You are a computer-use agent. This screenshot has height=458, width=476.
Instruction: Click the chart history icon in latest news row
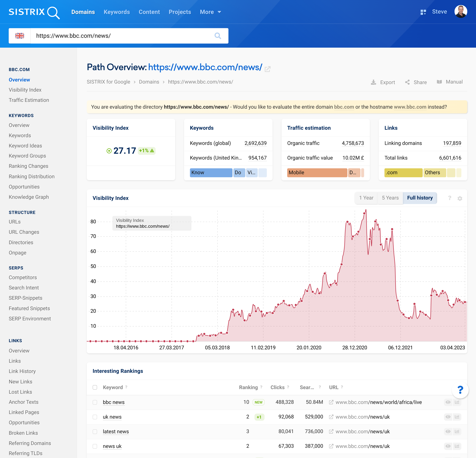point(457,431)
